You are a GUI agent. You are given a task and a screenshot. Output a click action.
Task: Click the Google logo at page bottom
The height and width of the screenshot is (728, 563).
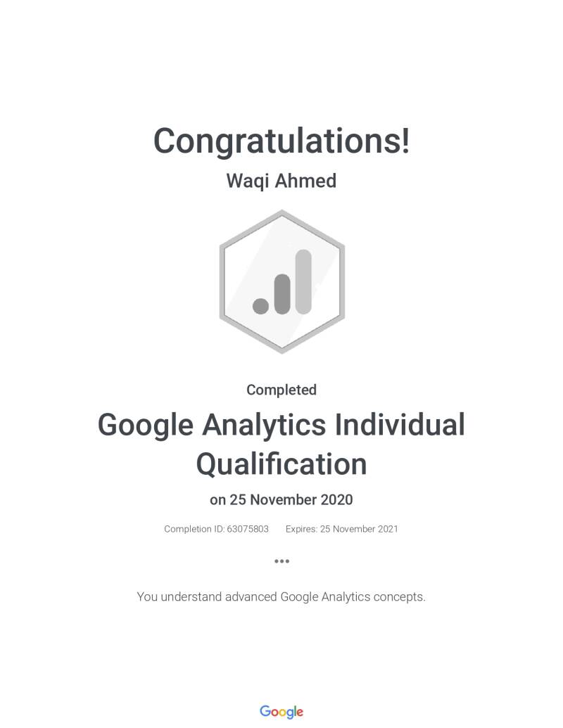(x=281, y=712)
